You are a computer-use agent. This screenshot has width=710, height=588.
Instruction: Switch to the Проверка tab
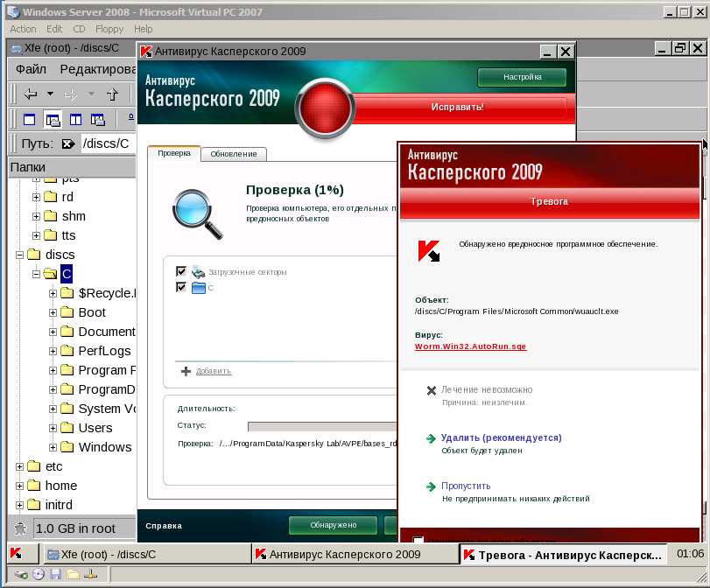174,153
